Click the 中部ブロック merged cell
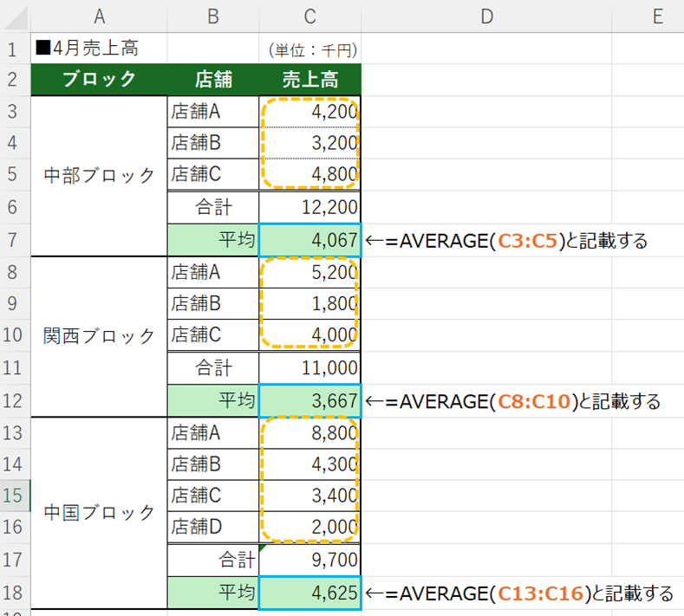The width and height of the screenshot is (684, 616). [99, 175]
